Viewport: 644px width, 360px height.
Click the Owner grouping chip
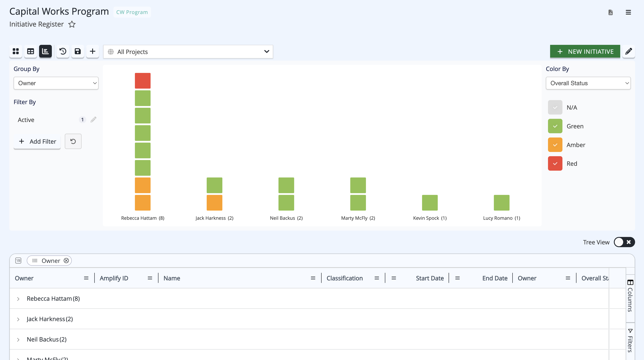pyautogui.click(x=49, y=261)
